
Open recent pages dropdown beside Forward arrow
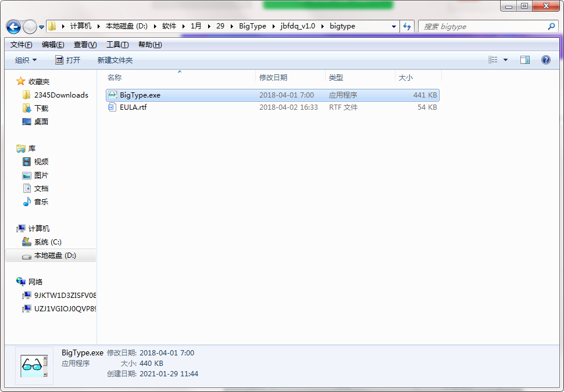[41, 27]
